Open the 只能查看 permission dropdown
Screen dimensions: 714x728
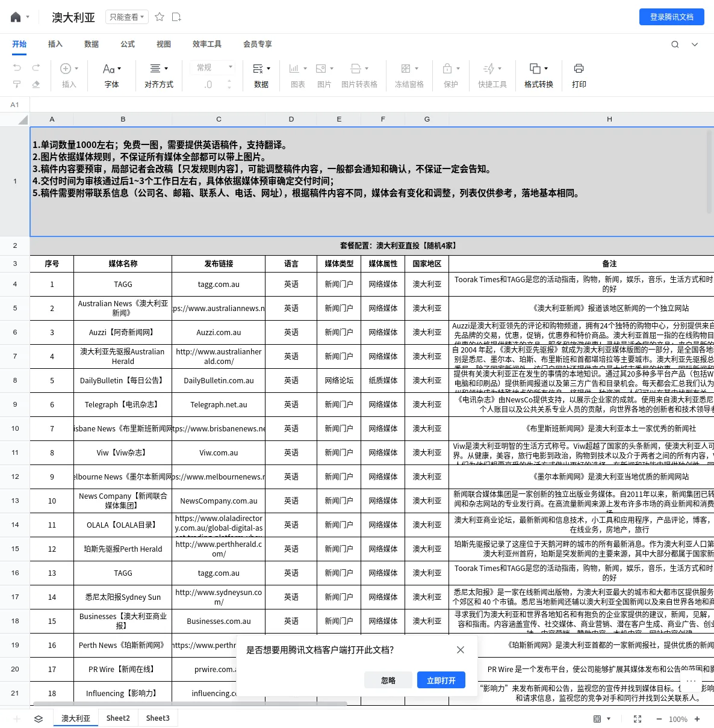click(126, 17)
